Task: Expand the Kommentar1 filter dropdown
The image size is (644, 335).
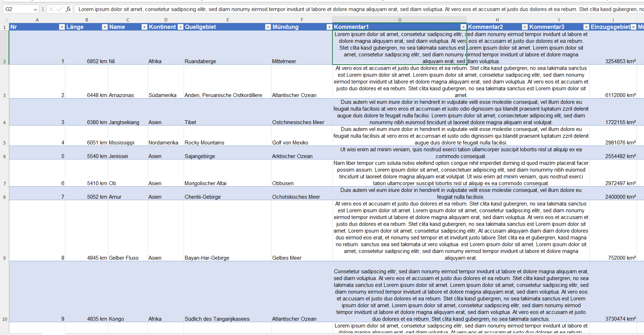Action: [x=463, y=27]
